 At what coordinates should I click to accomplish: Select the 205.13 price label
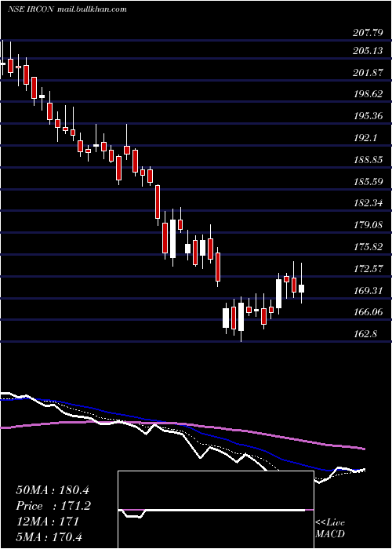point(367,51)
